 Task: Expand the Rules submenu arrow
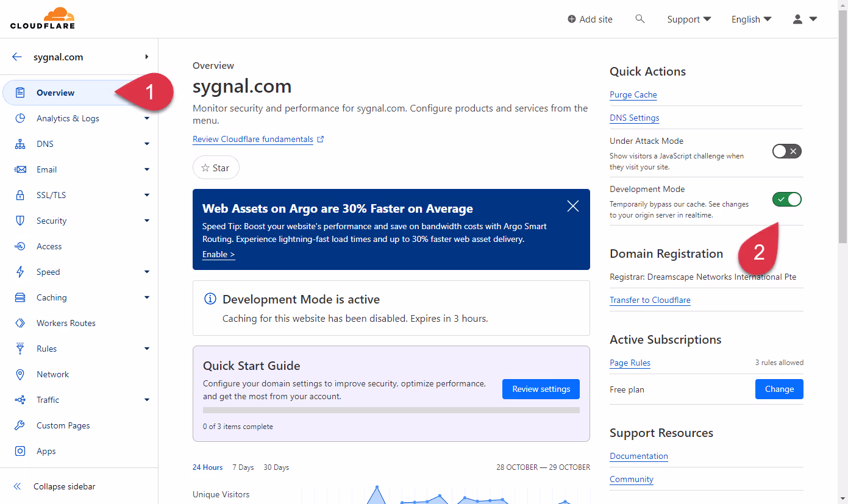pos(146,349)
